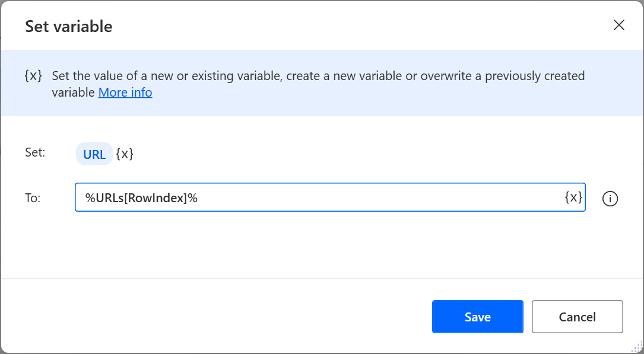Click the %URLs text in the To field

coord(104,198)
